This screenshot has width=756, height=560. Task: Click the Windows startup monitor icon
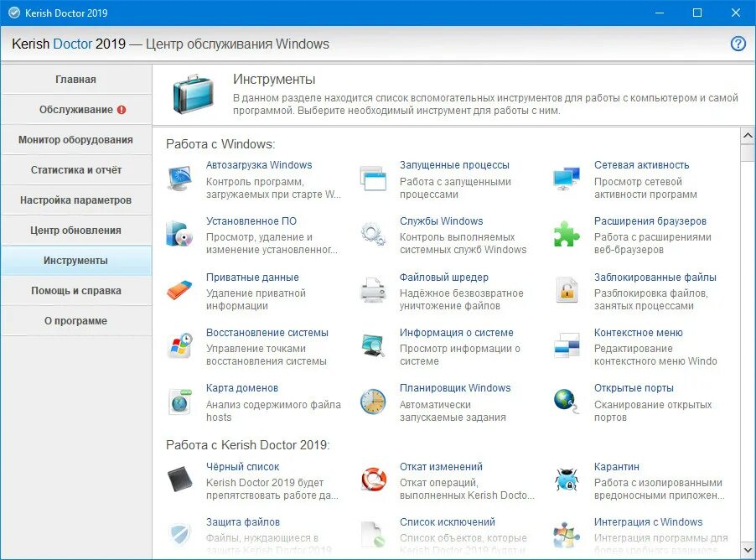click(180, 179)
